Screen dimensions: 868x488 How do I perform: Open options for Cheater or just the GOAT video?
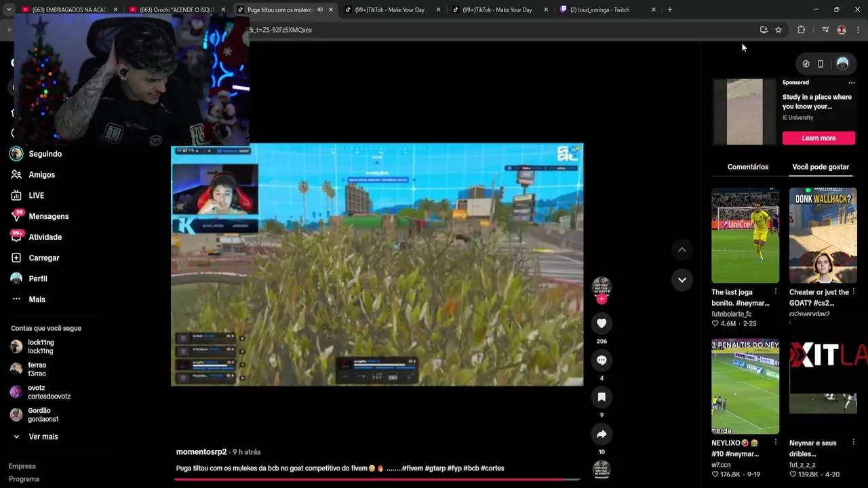tap(853, 292)
